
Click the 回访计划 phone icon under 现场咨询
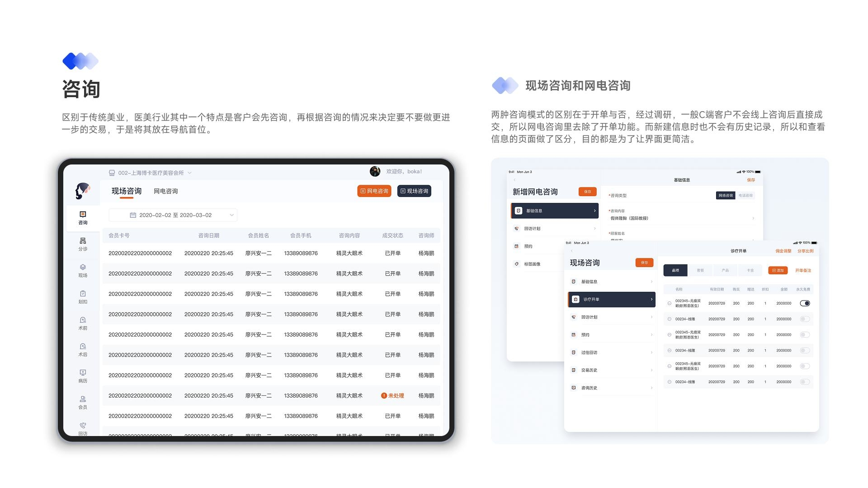pos(574,317)
